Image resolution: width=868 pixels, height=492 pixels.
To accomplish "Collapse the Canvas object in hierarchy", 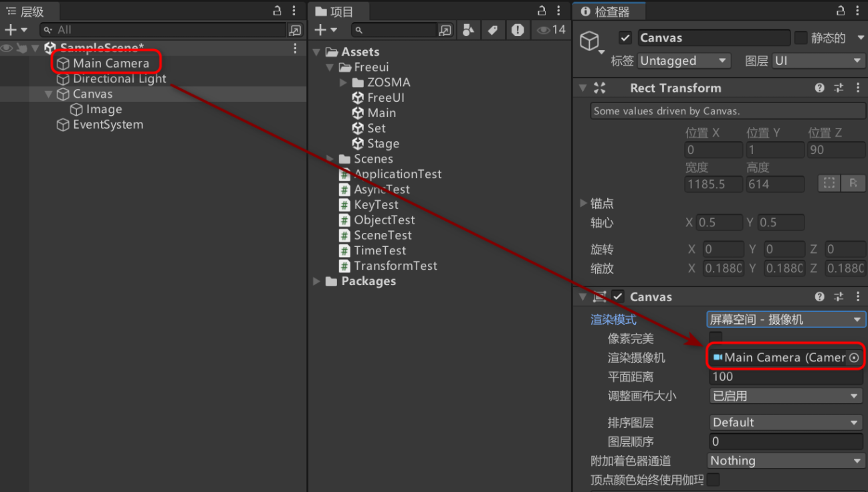I will pos(48,94).
